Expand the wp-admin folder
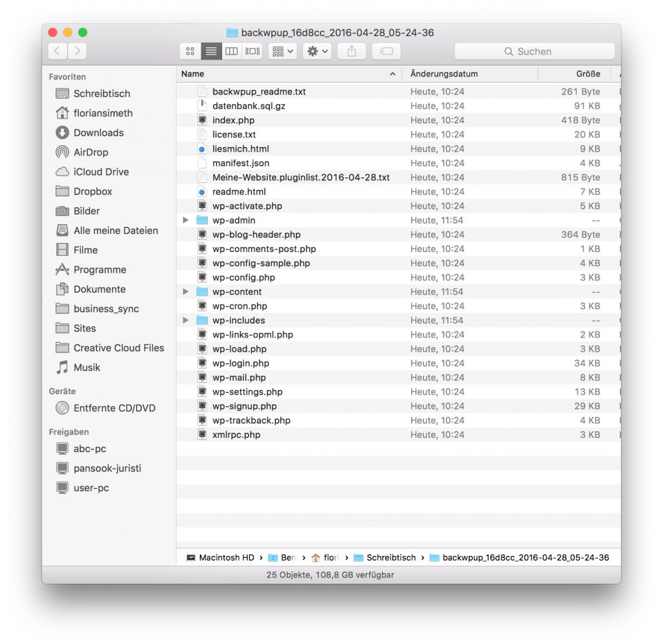The image size is (663, 644). [186, 220]
